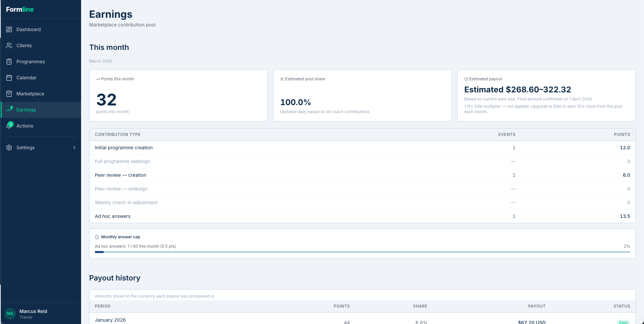Switch to the Earnings sidebar entry
This screenshot has height=324, width=644.
(x=26, y=110)
